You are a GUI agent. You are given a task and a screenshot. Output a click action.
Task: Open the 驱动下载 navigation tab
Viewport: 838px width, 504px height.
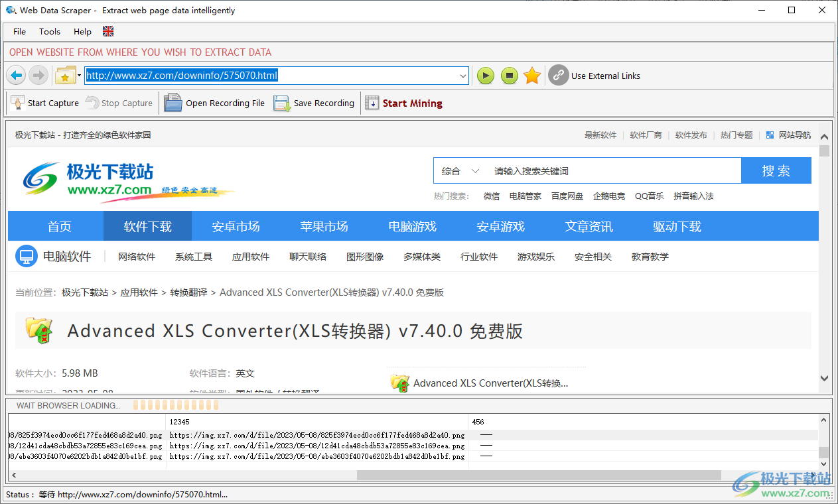pyautogui.click(x=677, y=226)
